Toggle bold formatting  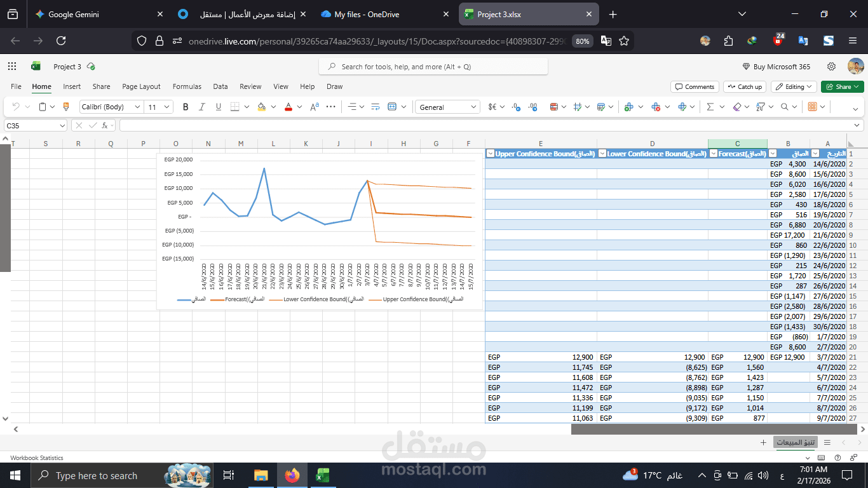(x=186, y=107)
